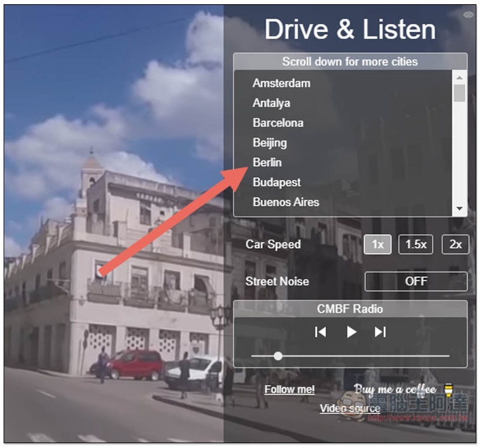
Task: Skip to the next radio station
Action: coord(380,332)
